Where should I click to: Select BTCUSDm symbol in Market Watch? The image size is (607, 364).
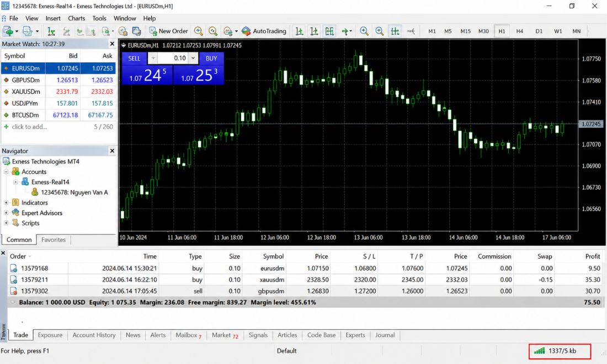pyautogui.click(x=25, y=115)
